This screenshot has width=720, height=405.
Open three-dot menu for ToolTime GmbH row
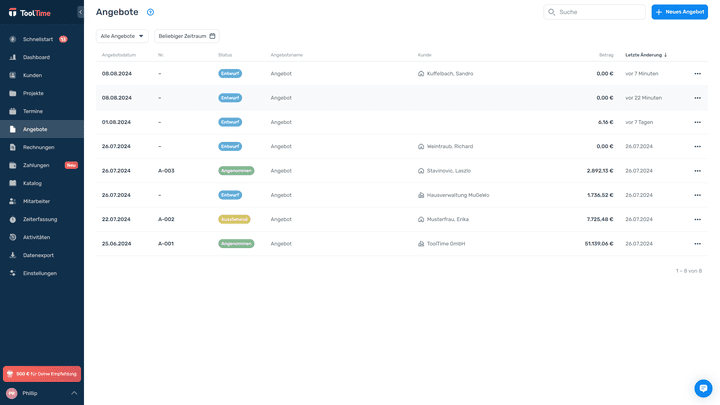697,243
